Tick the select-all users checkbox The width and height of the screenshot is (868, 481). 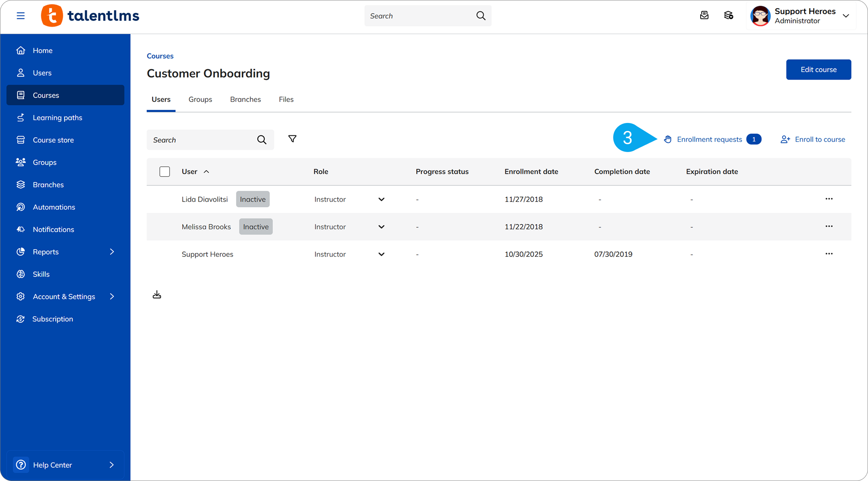point(165,172)
